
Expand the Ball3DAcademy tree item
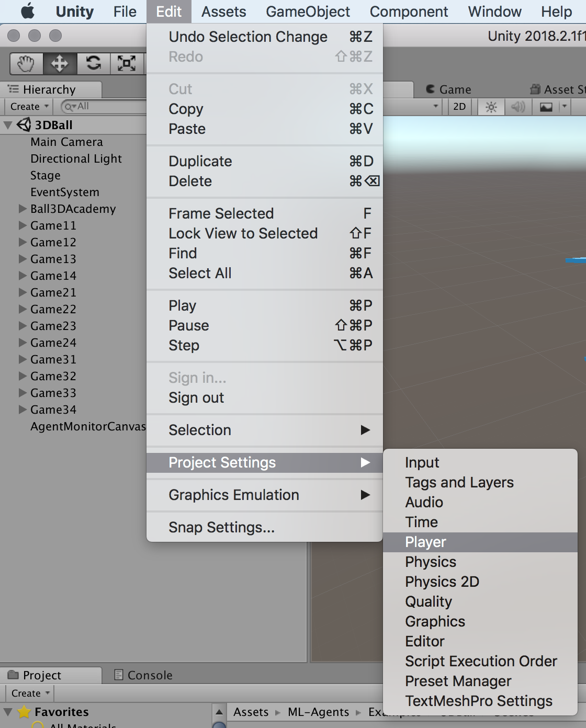pyautogui.click(x=22, y=209)
